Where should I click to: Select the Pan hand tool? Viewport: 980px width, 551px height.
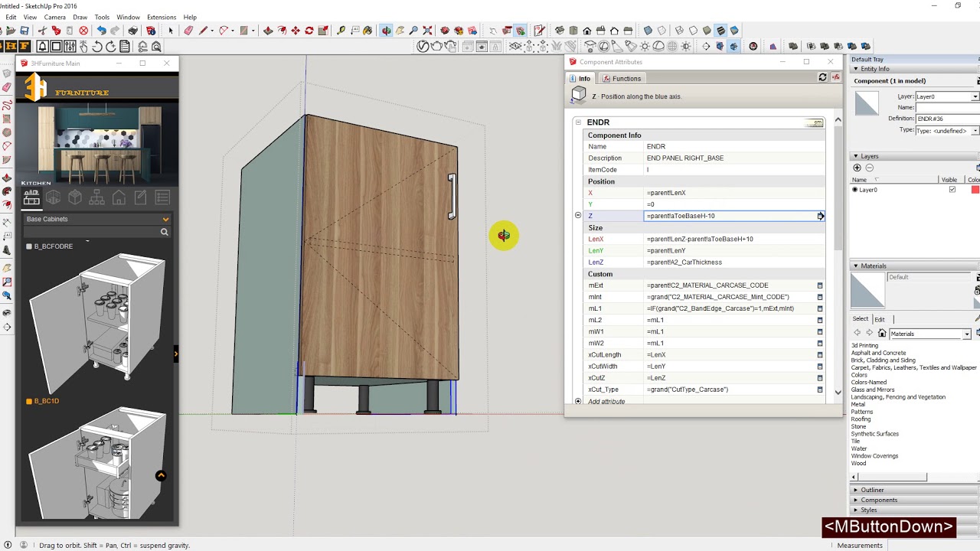pos(400,31)
